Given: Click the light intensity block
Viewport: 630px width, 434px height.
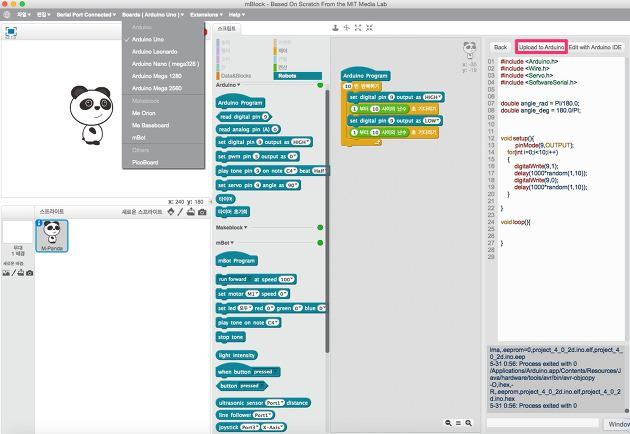Looking at the screenshot, I should [237, 355].
